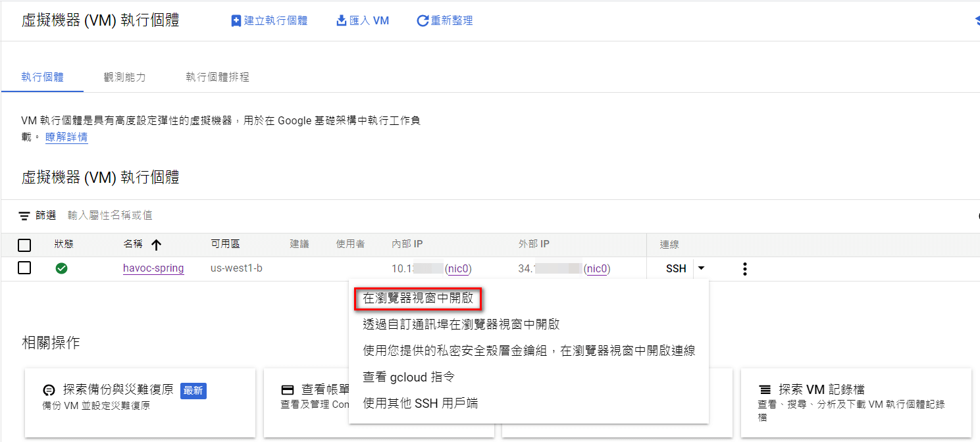The width and height of the screenshot is (980, 442).
Task: Click the 探索 VM 記錄檔 list icon
Action: tap(764, 389)
